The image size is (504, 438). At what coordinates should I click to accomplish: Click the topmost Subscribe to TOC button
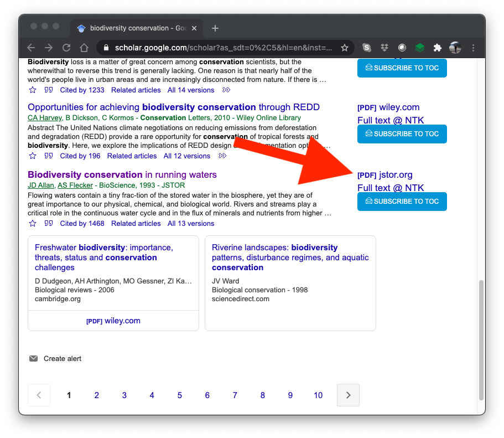tap(402, 68)
